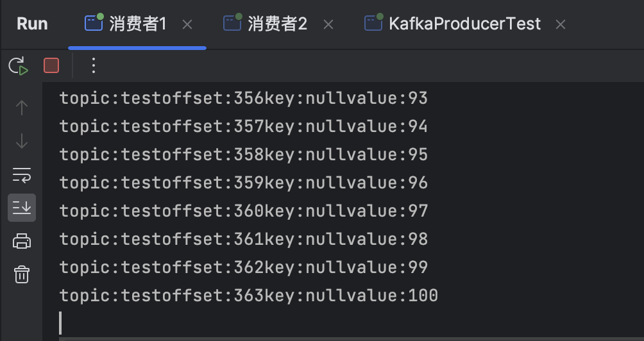644x341 pixels.
Task: Toggle scroll to end of output
Action: coord(22,207)
